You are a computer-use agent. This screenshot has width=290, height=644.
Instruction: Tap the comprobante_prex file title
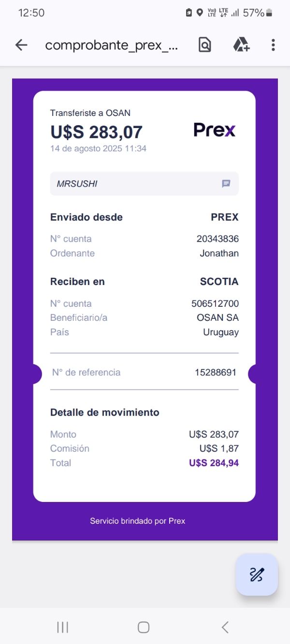pyautogui.click(x=112, y=45)
